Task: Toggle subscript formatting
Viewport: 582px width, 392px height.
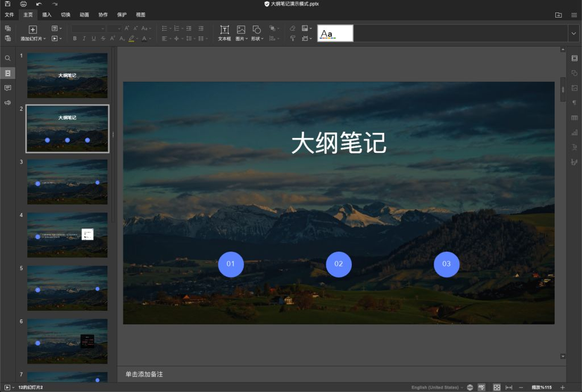Action: point(122,38)
